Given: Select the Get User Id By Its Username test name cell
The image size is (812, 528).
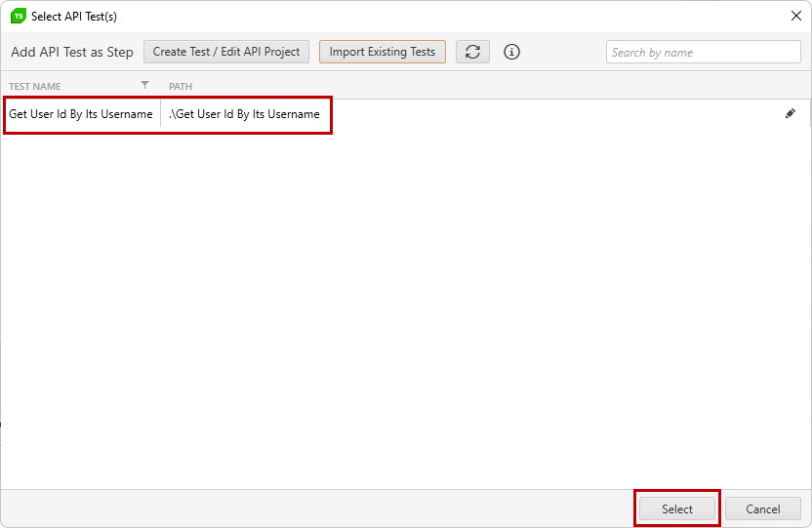Looking at the screenshot, I should pos(81,114).
